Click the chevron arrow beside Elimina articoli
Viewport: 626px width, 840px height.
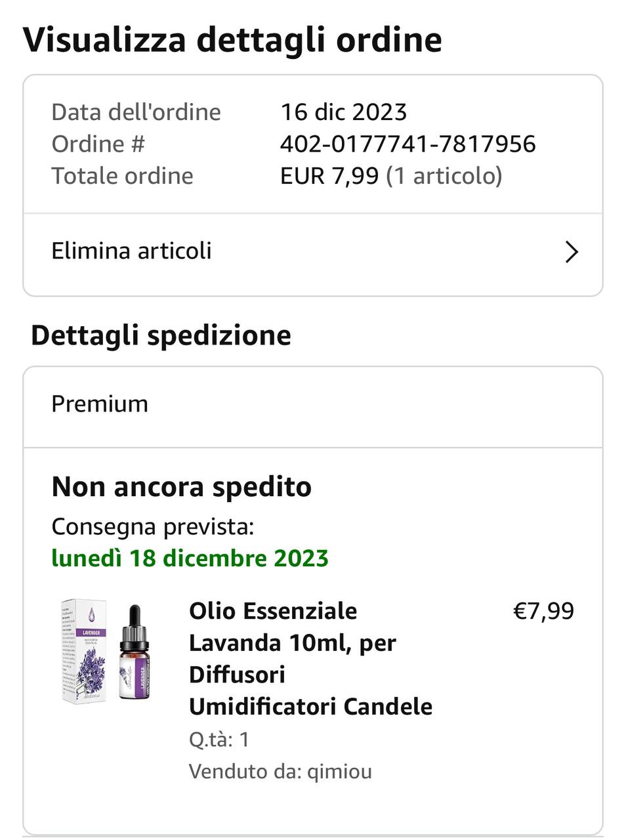(572, 251)
